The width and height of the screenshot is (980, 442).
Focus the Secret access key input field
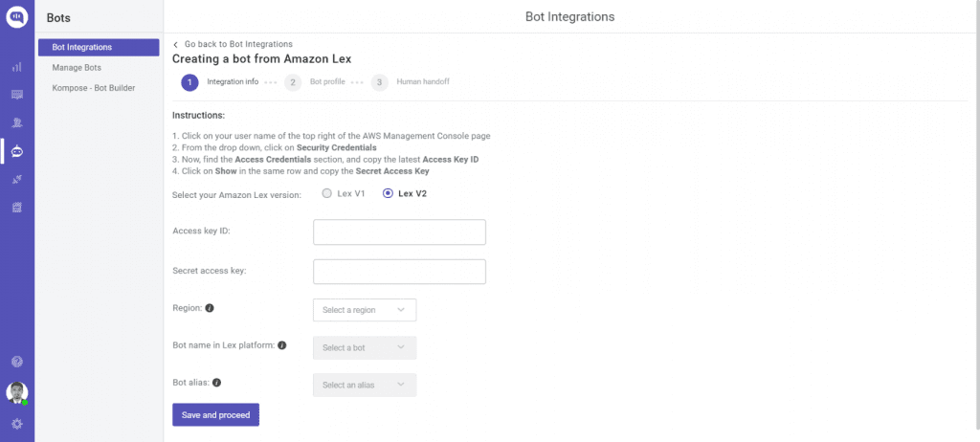pos(399,272)
